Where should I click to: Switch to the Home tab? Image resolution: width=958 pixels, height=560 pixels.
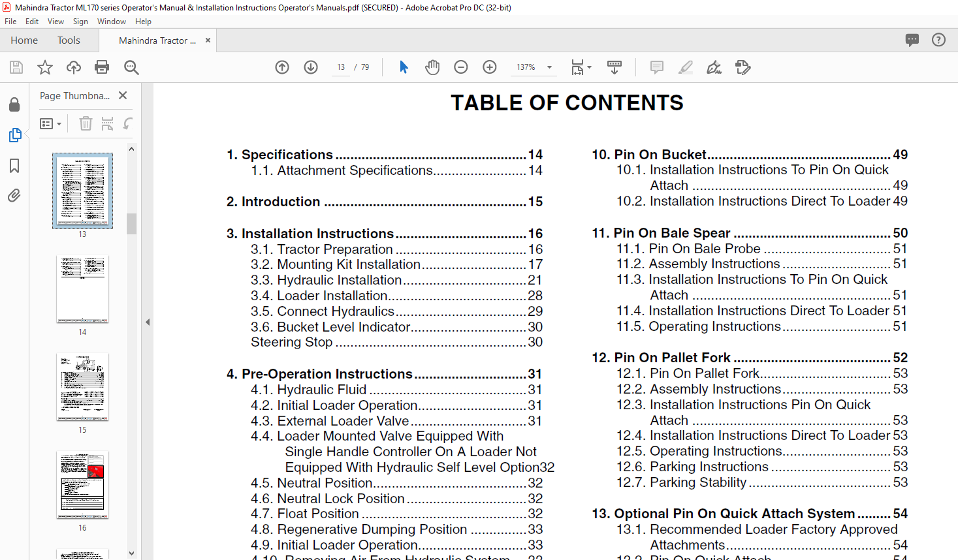point(24,40)
